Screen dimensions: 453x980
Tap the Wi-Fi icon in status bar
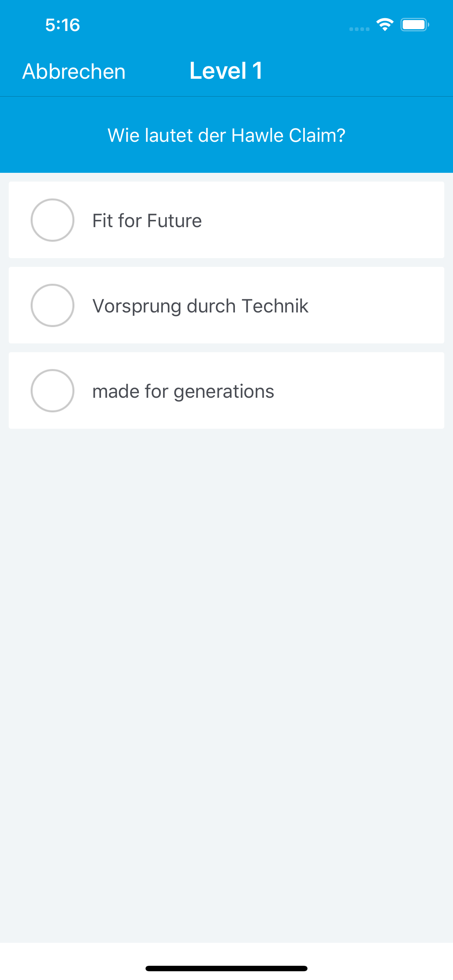[385, 25]
